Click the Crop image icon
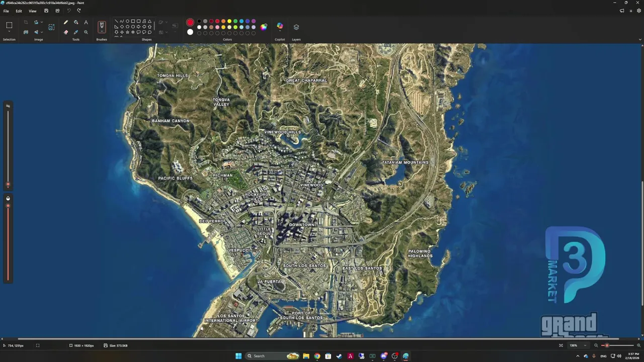The height and width of the screenshot is (362, 644). [x=26, y=22]
